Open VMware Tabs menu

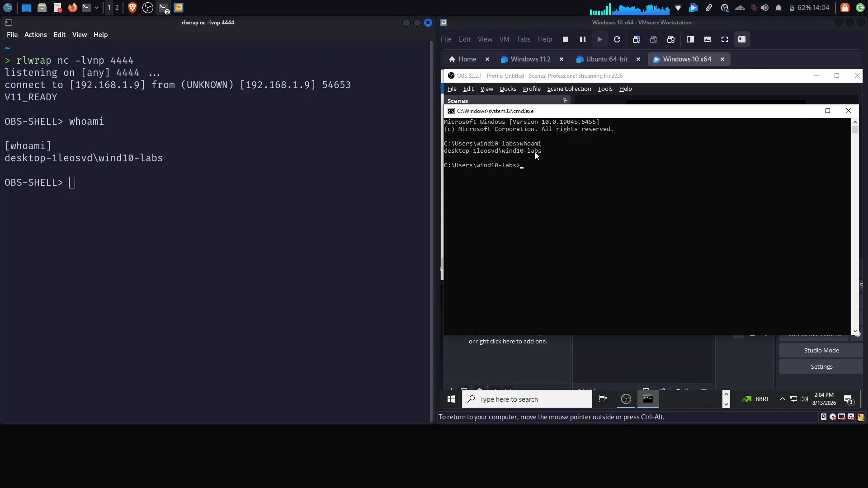pyautogui.click(x=524, y=39)
